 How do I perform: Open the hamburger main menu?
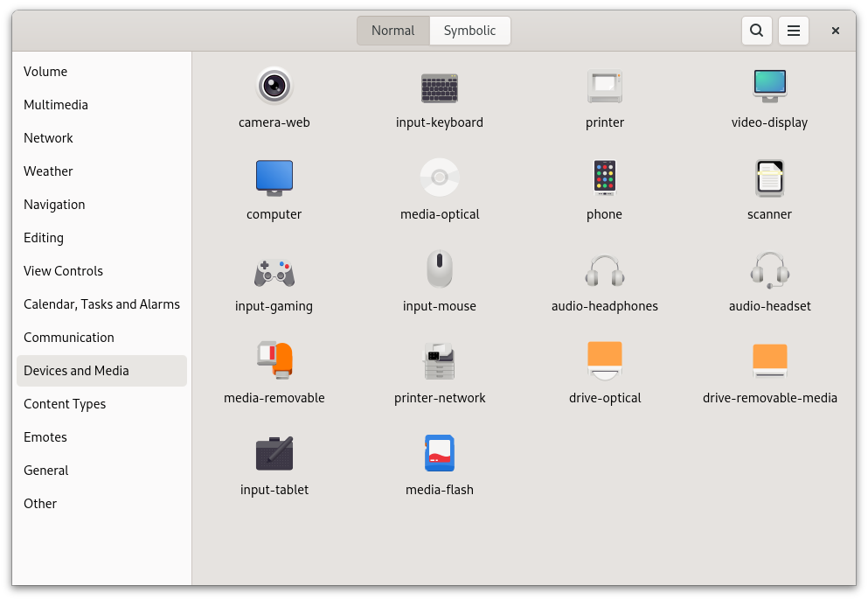794,31
